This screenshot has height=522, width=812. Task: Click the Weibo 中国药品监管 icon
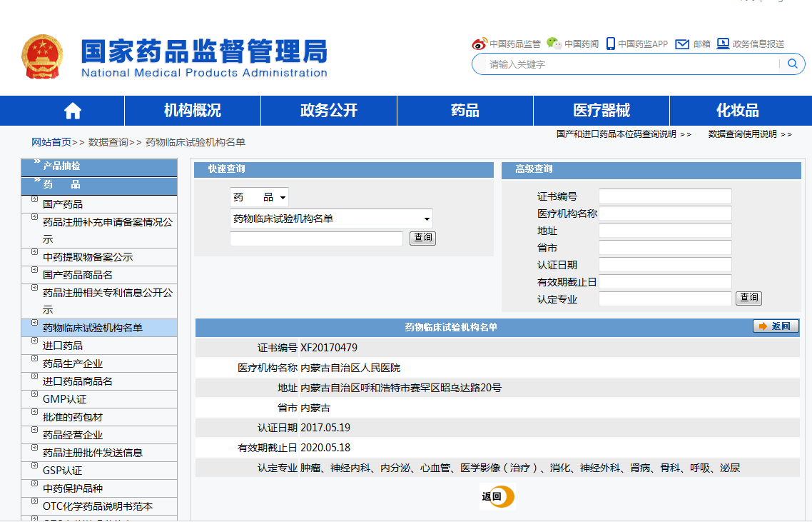[x=479, y=44]
